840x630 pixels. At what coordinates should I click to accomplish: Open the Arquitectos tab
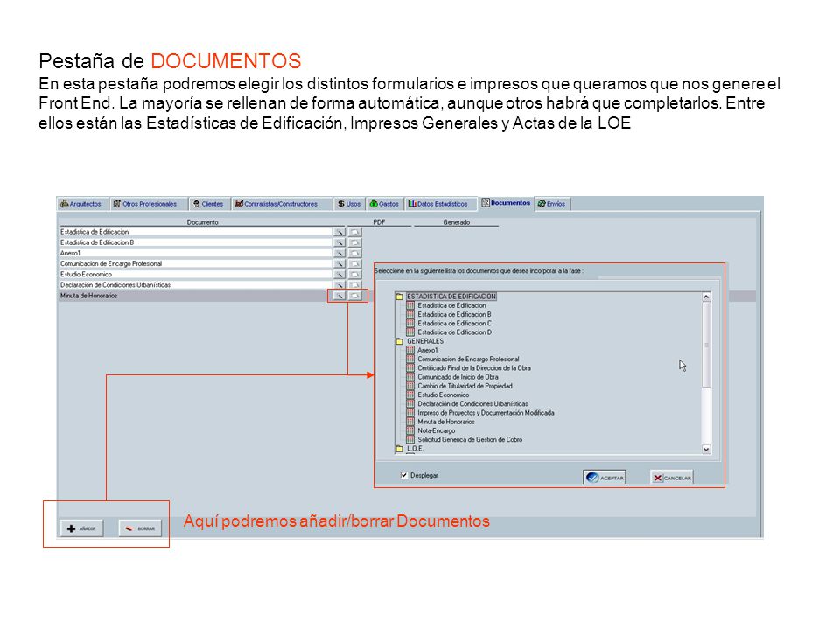(x=81, y=204)
